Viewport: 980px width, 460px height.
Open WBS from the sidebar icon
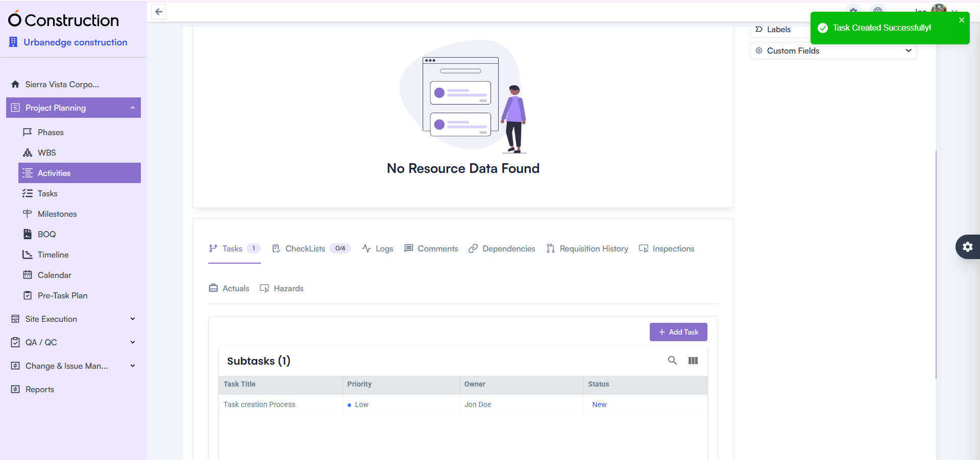pos(27,152)
